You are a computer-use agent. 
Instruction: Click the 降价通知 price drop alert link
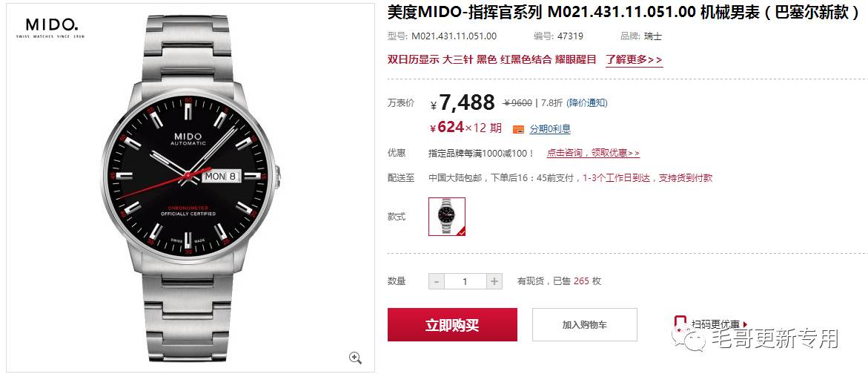click(587, 102)
